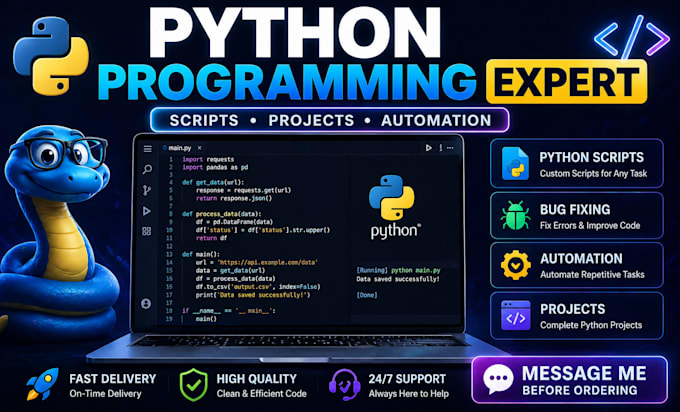Click the "FAST DELIVERY" heading
The width and height of the screenshot is (680, 412).
112,379
